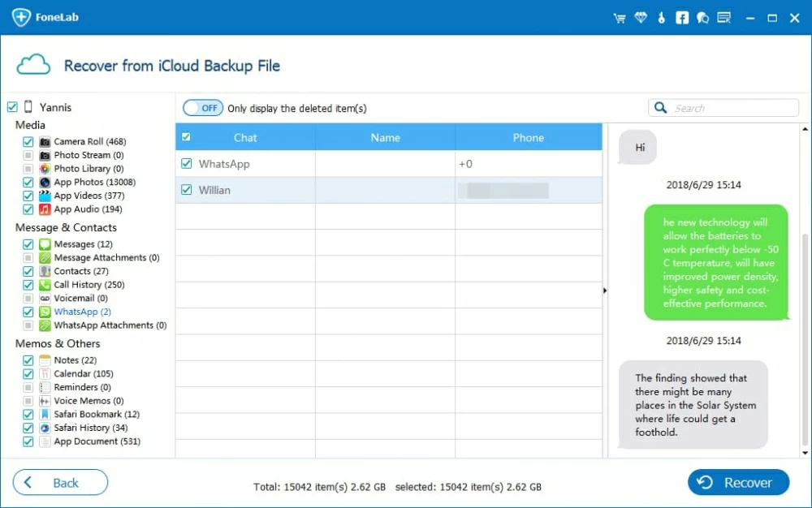
Task: Type in the Search field
Action: tap(731, 107)
